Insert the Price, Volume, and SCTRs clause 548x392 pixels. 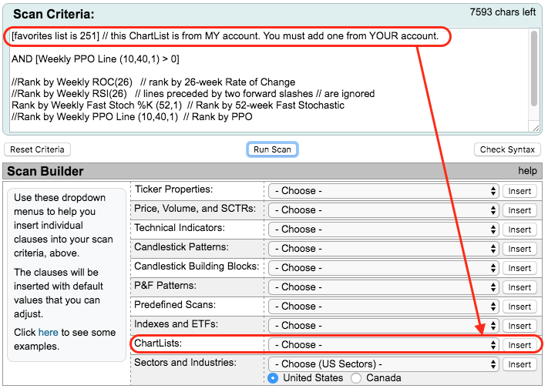point(519,210)
